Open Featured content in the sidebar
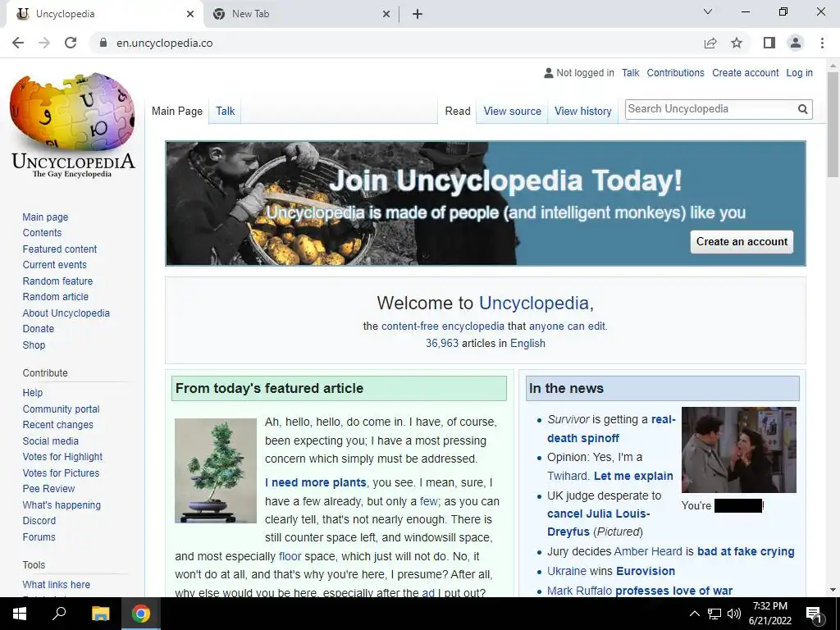The image size is (840, 630). tap(59, 249)
